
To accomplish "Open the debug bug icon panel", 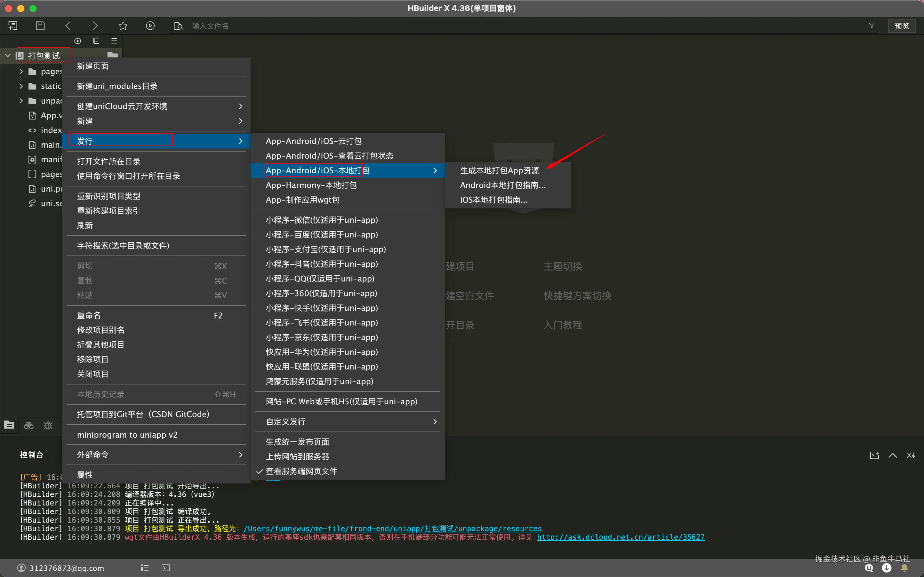I will tap(48, 425).
